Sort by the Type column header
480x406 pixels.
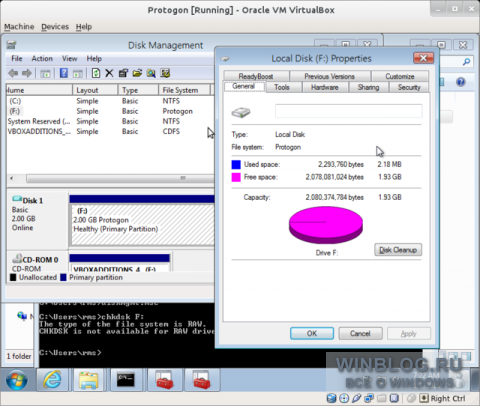138,90
